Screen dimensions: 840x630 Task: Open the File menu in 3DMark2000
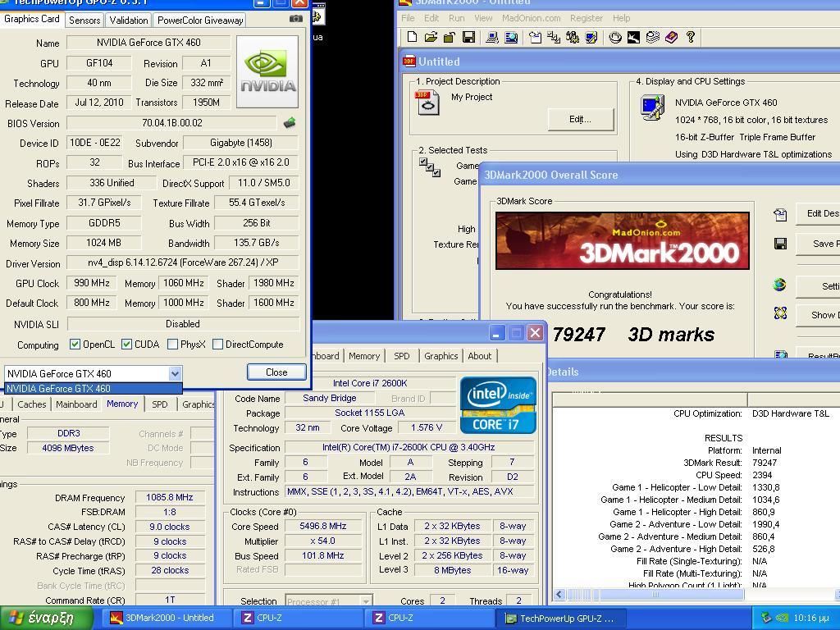tap(408, 18)
